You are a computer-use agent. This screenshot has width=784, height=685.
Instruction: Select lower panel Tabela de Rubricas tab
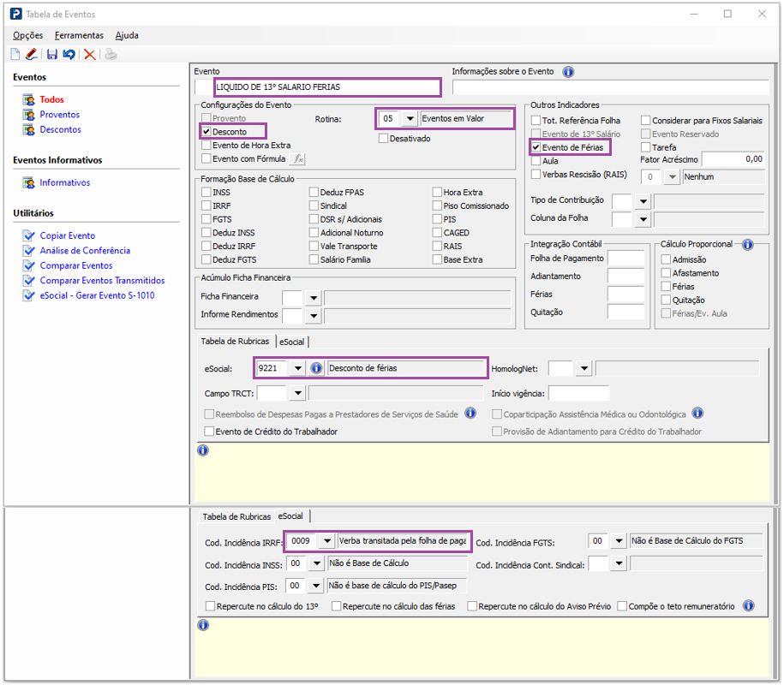236,516
